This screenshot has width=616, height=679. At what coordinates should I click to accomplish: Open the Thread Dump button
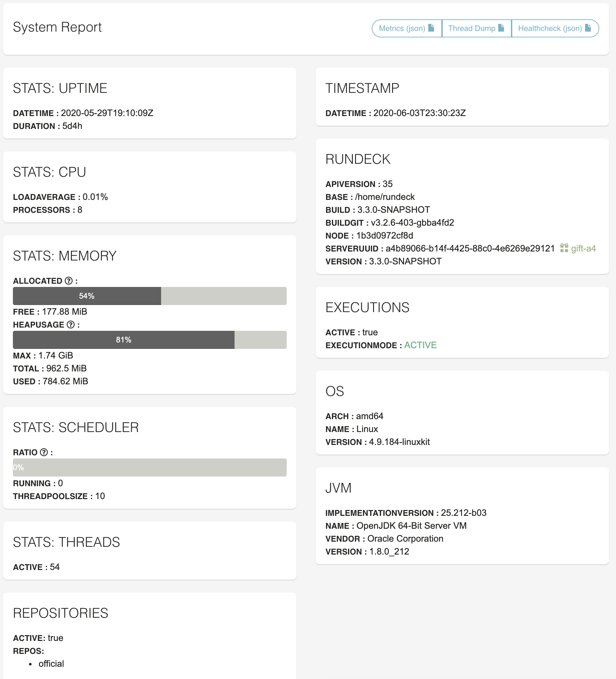[476, 28]
